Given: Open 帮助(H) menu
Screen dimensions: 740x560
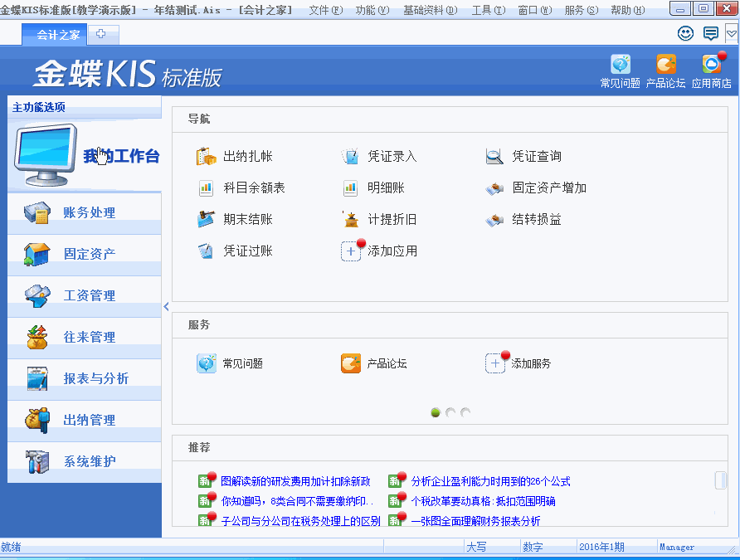Looking at the screenshot, I should tap(628, 10).
